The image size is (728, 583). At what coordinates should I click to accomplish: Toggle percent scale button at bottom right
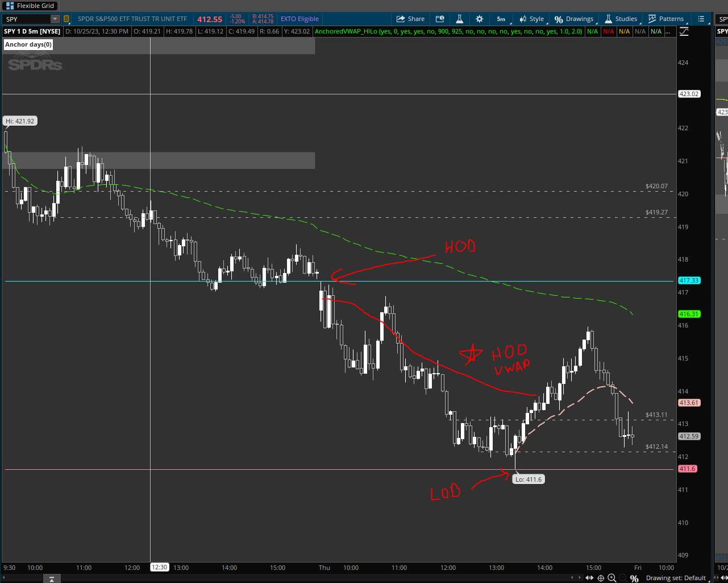634,578
